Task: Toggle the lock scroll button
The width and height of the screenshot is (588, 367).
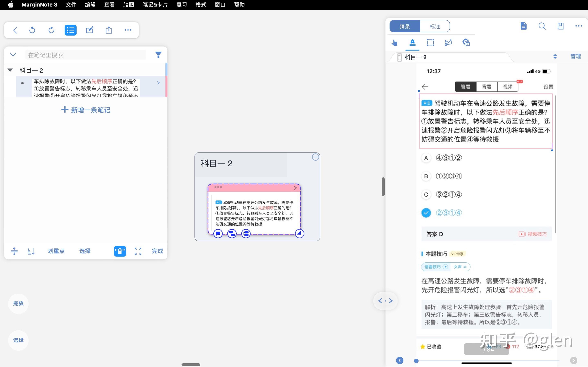Action: [x=120, y=251]
